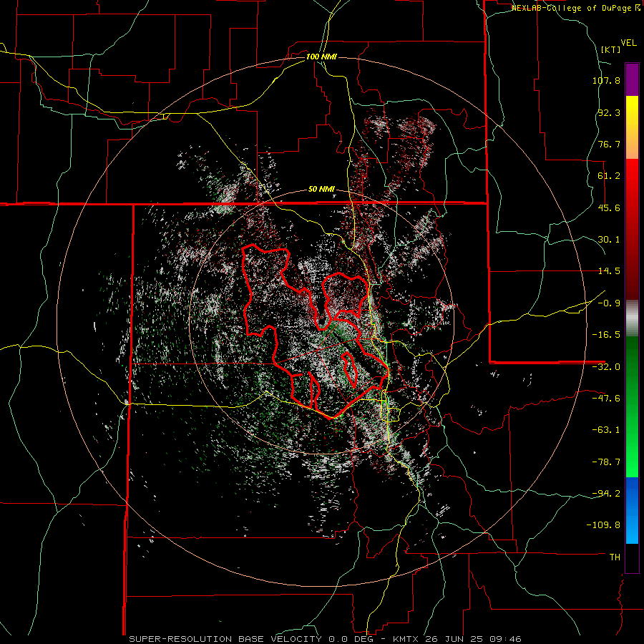Click the -16.5 velocity scale value
Viewport: 644px width, 644px height.
click(x=606, y=335)
